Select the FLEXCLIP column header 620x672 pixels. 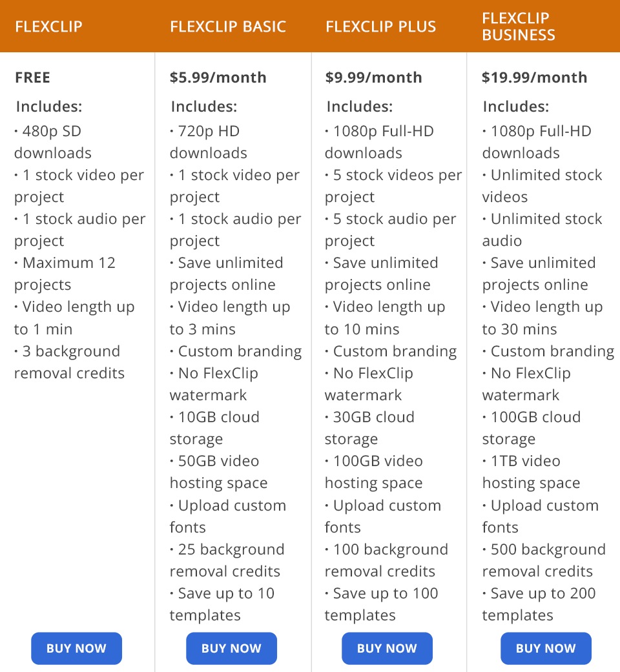point(49,27)
